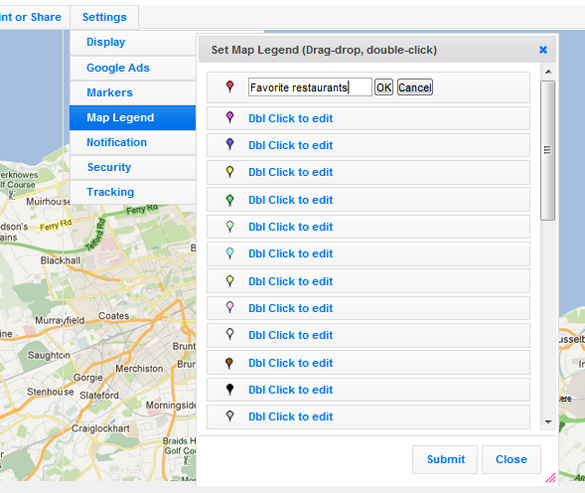Select the magenta marker pin icon

[230, 118]
